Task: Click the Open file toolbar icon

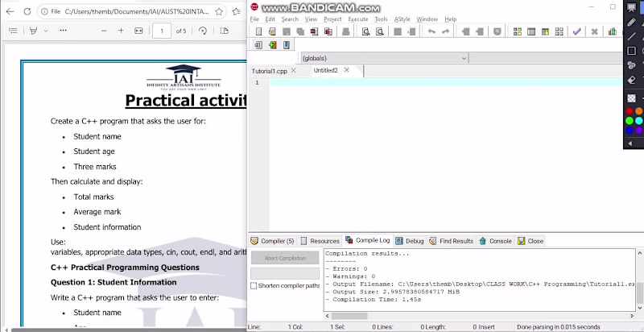Action: pyautogui.click(x=272, y=31)
